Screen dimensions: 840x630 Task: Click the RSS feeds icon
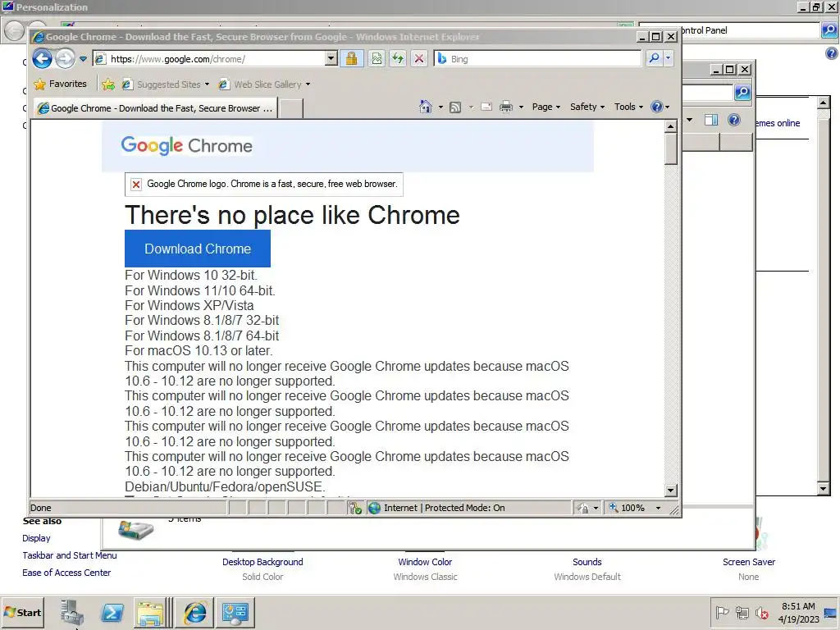click(x=454, y=107)
